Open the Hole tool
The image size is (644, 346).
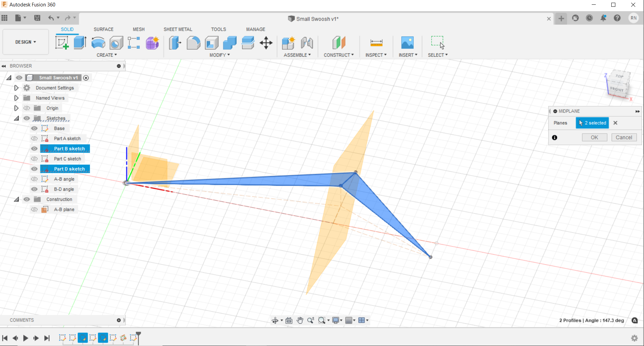coord(116,43)
